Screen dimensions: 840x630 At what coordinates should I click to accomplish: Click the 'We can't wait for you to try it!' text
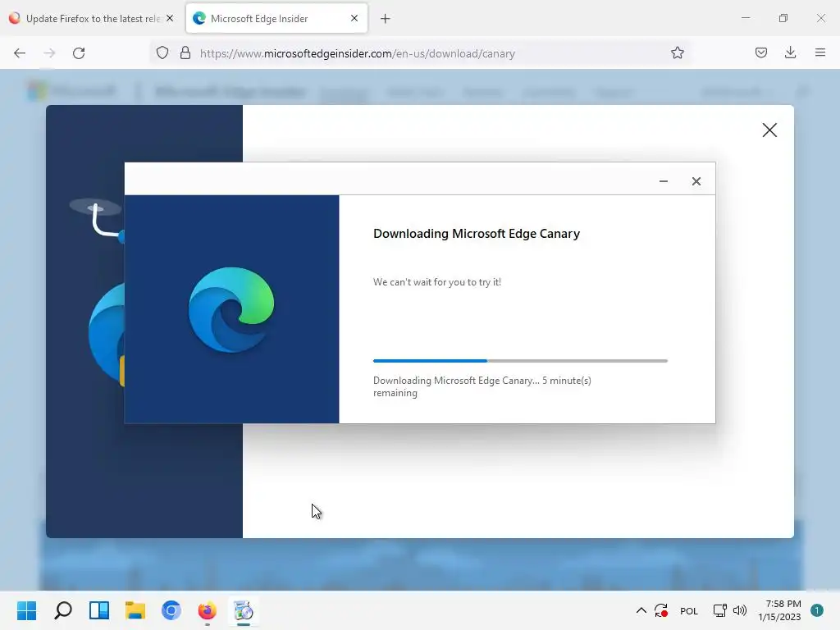click(437, 282)
